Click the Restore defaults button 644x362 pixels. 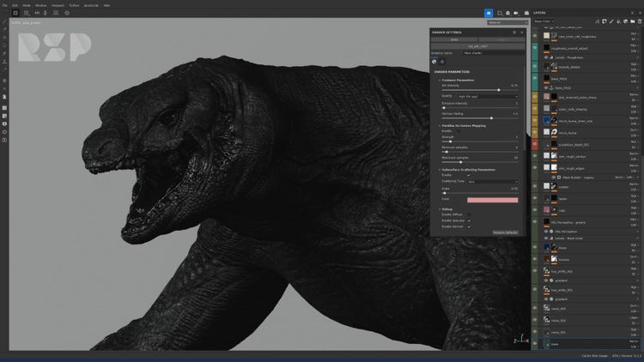(x=505, y=232)
